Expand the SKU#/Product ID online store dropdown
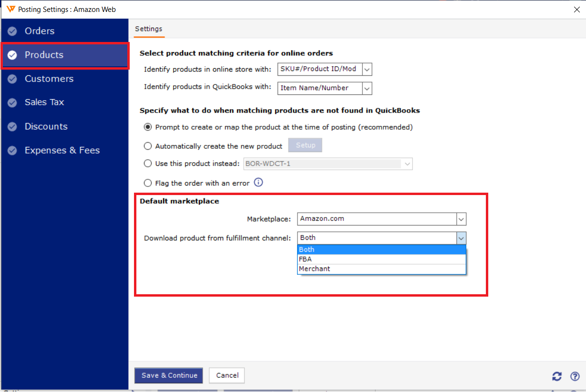The width and height of the screenshot is (586, 392). 367,69
